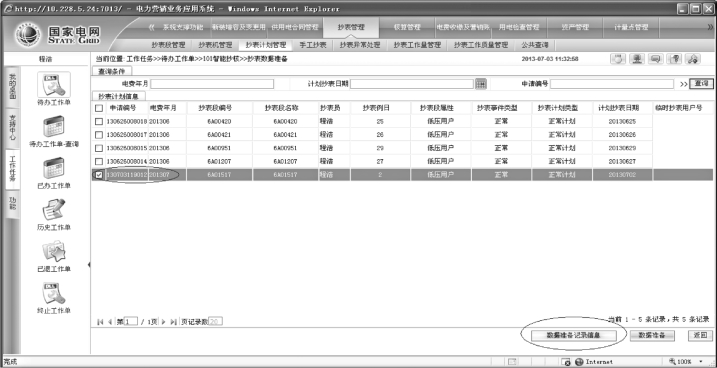The height and width of the screenshot is (368, 717).
Task: Click the Internet zone globe in status bar
Action: (579, 362)
